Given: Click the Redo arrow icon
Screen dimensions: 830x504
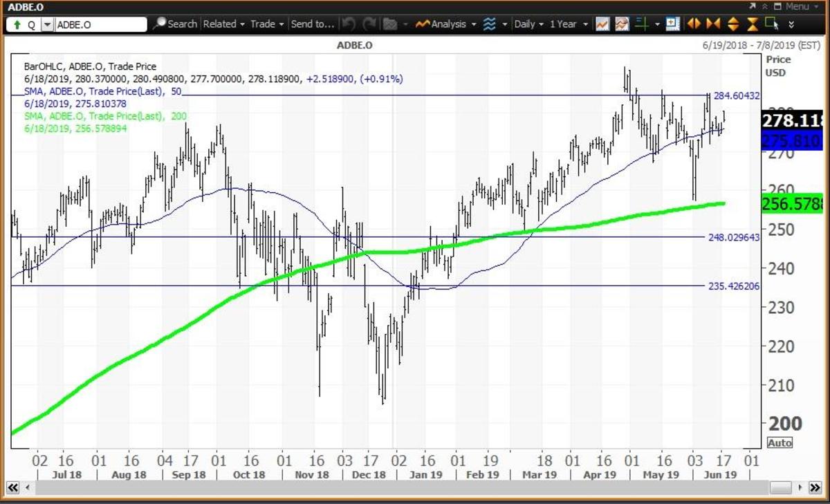Looking at the screenshot, I should coord(369,24).
